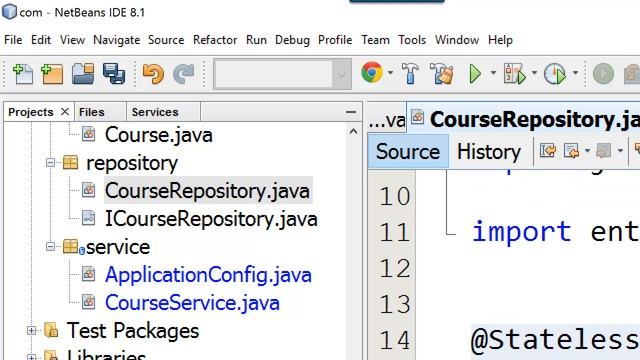The height and width of the screenshot is (360, 640).
Task: Save All files with the disk icon
Action: tap(114, 74)
